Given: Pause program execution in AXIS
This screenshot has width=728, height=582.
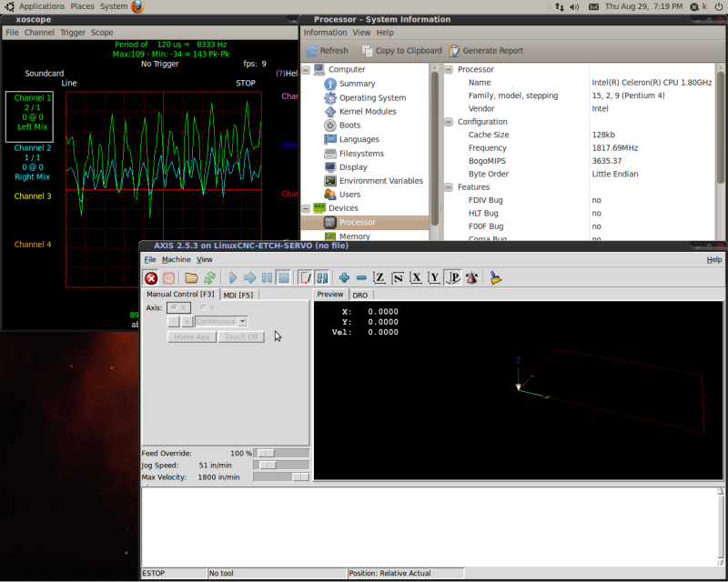Looking at the screenshot, I should click(267, 278).
